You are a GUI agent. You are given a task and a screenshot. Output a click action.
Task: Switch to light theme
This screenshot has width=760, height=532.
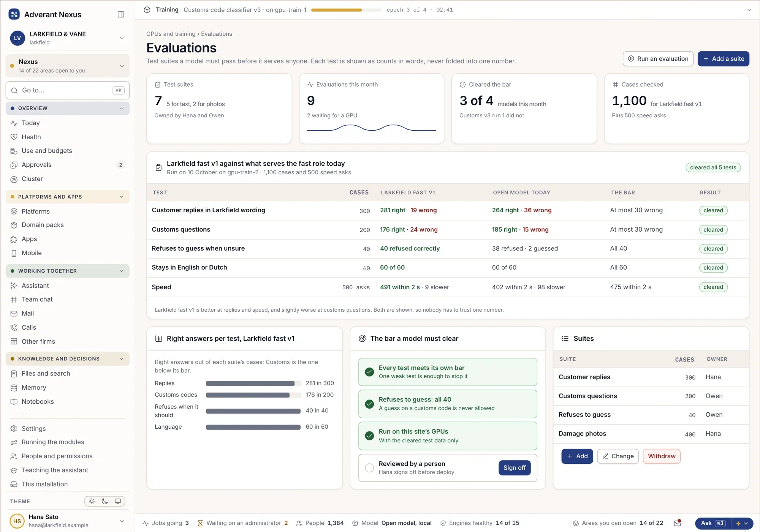92,501
